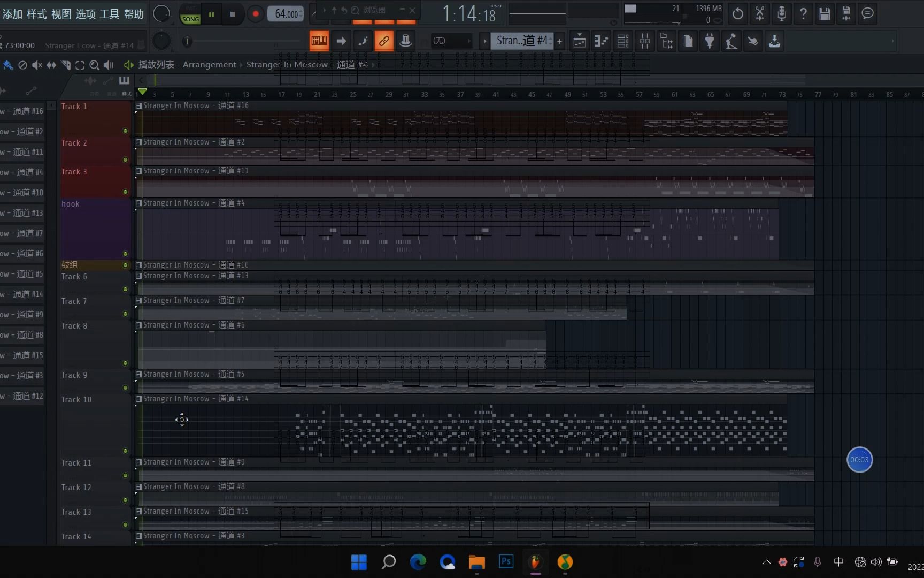Screen dimensions: 924x578
Task: Open the 添加 menu
Action: 12,14
